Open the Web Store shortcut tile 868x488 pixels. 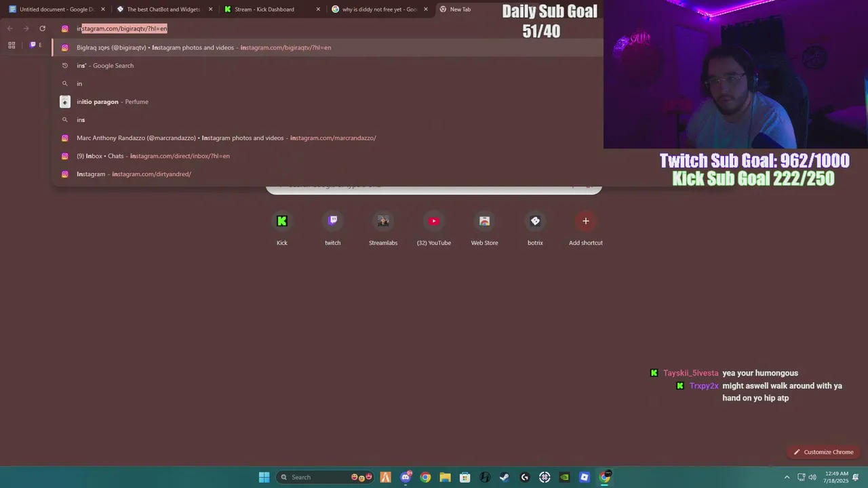[484, 229]
